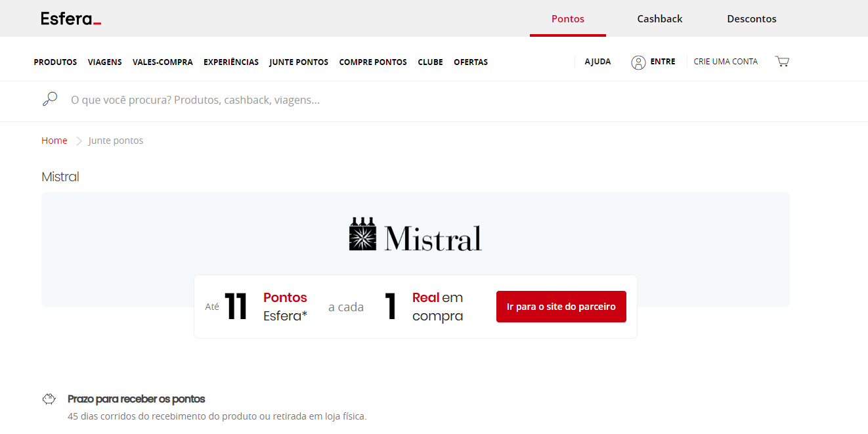Viewport: 868px width, 434px height.
Task: Open the shopping cart icon
Action: 782,60
